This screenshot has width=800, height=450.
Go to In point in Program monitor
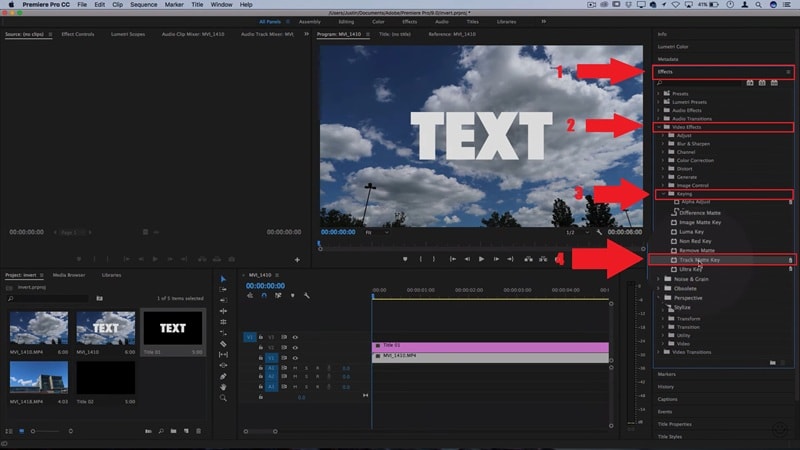[453, 259]
